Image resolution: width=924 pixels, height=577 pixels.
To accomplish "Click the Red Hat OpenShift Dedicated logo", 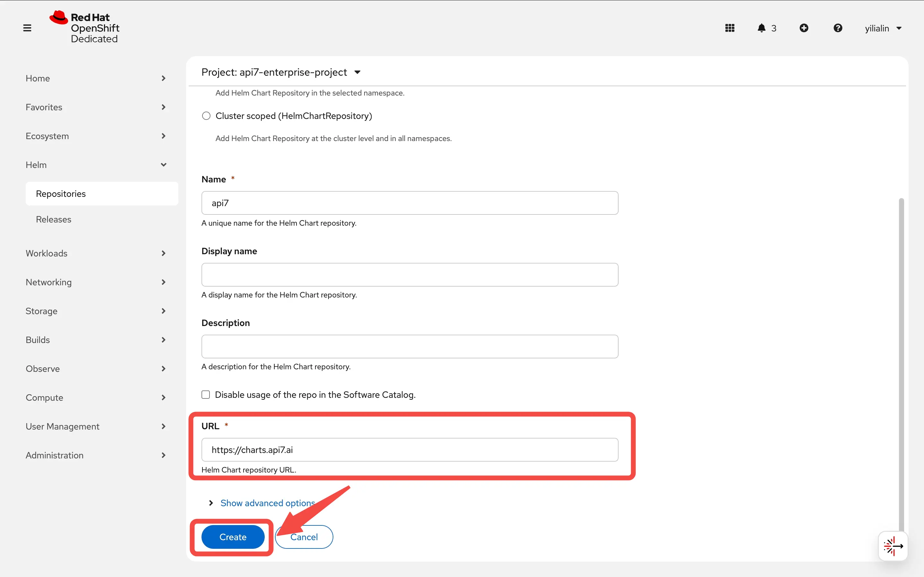I will [x=85, y=27].
